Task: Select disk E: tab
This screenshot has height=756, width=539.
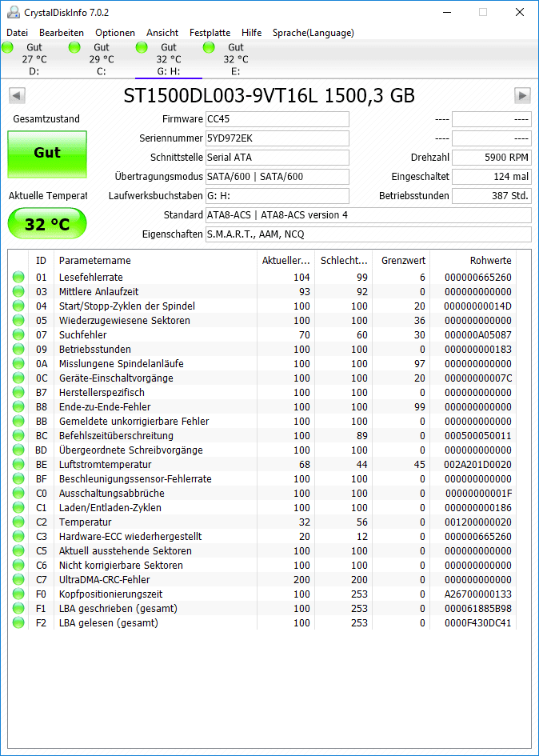Action: coord(236,59)
